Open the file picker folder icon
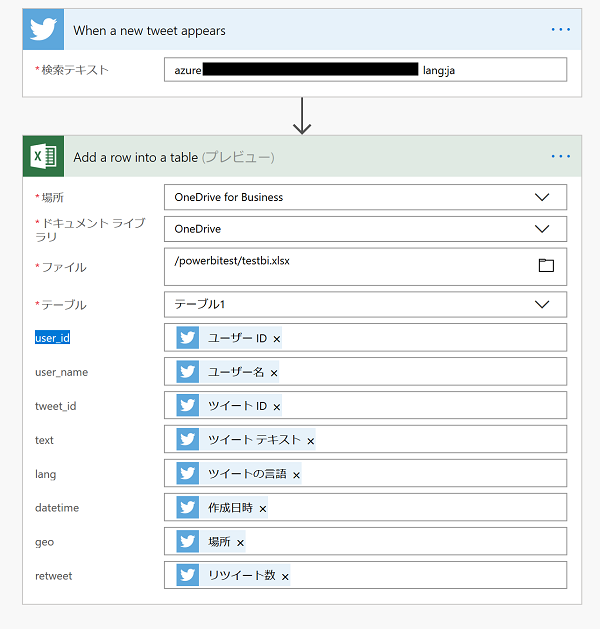 pos(546,266)
